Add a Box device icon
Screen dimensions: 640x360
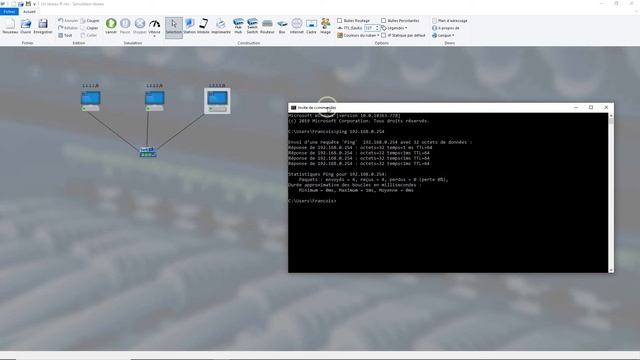coord(282,26)
